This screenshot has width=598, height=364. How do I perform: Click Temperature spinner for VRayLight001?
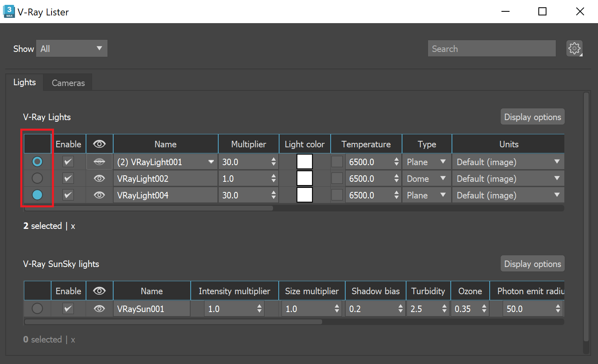[x=396, y=162]
